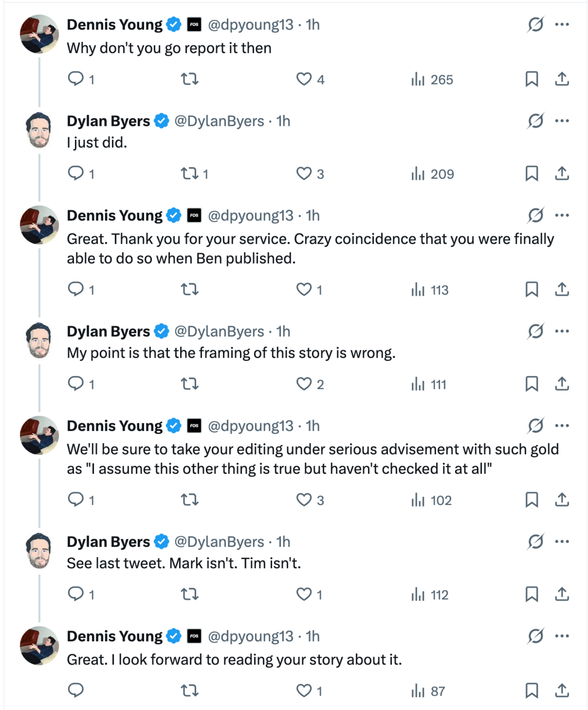This screenshot has width=588, height=710.
Task: Open the Dennis Young name on the top tweet
Action: click(x=114, y=25)
